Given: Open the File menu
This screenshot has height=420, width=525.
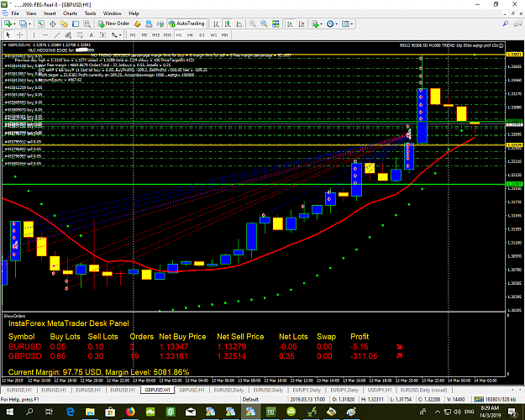Looking at the screenshot, I should (15, 13).
